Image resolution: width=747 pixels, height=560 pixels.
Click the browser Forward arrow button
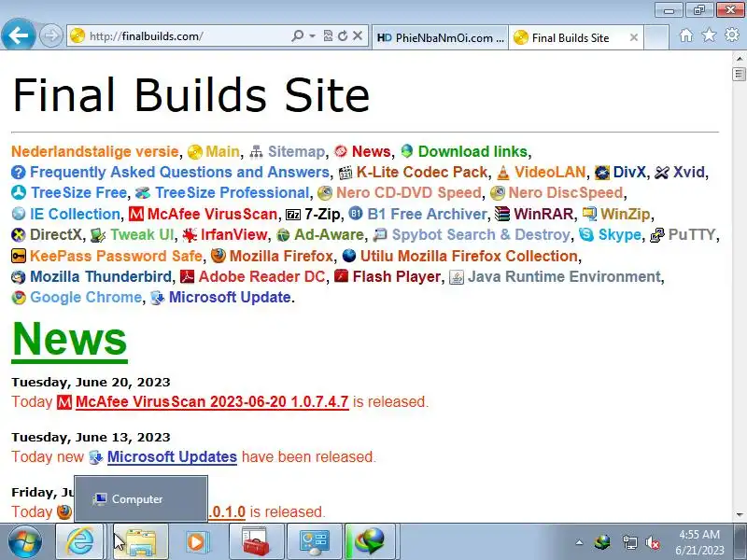point(50,35)
